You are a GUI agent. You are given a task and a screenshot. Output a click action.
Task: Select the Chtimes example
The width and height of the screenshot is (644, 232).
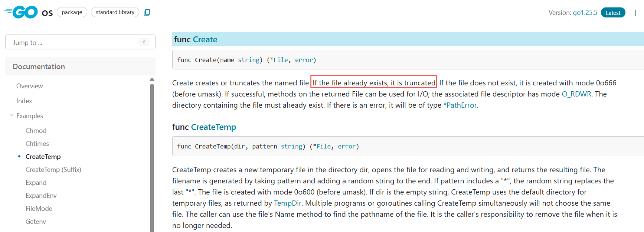[x=37, y=144]
